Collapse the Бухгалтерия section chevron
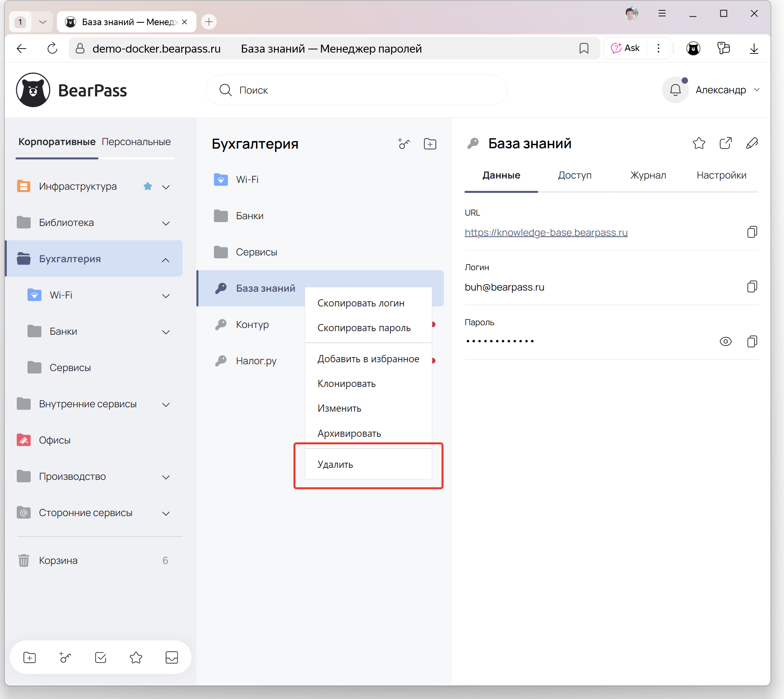784x699 pixels. pyautogui.click(x=166, y=259)
